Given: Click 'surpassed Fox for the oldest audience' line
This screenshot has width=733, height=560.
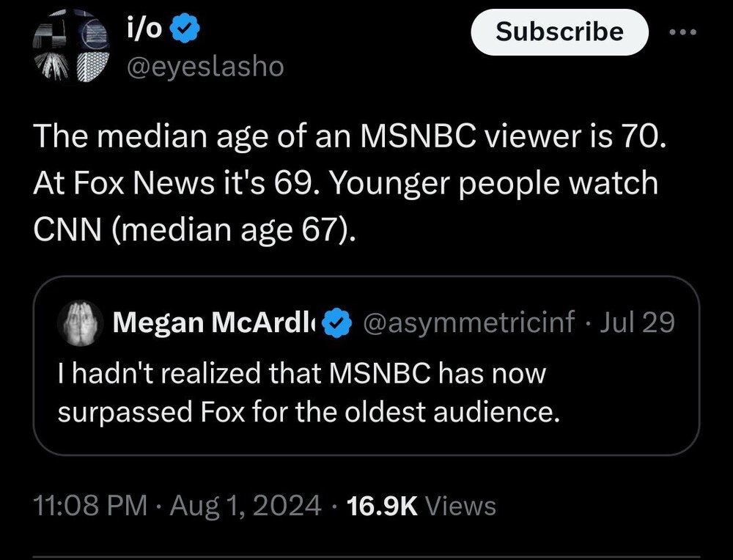Looking at the screenshot, I should 308,413.
